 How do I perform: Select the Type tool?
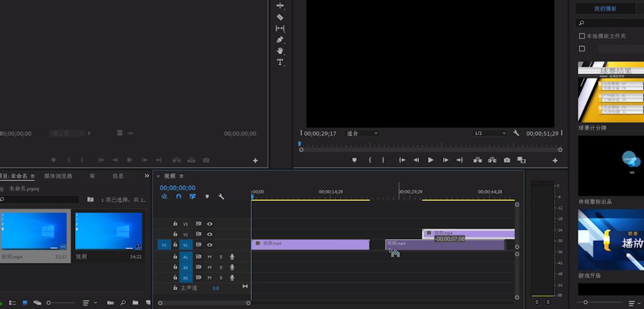(x=280, y=62)
